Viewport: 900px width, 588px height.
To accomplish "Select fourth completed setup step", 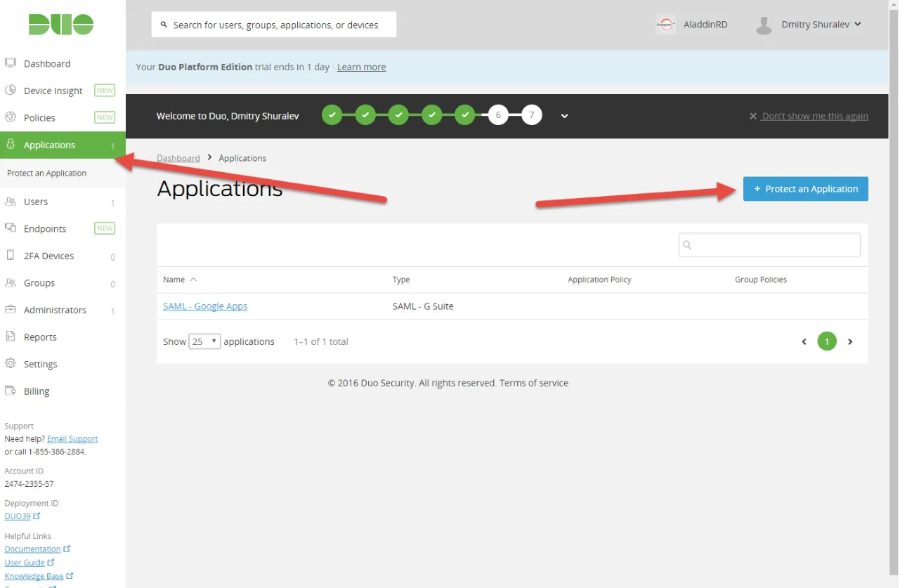I will tap(432, 115).
